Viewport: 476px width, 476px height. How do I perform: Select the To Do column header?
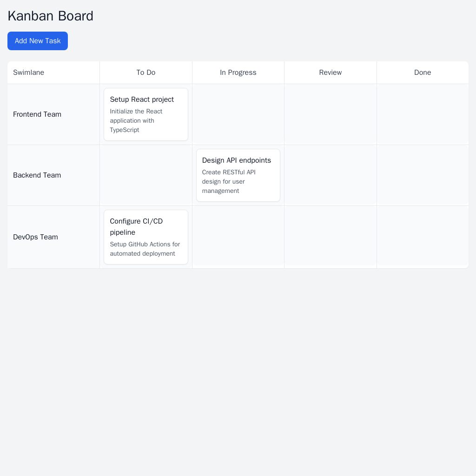pyautogui.click(x=146, y=73)
